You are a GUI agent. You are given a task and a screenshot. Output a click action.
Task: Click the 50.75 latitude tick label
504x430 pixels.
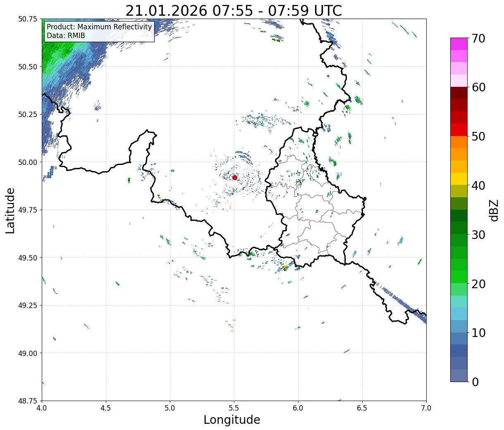point(28,19)
